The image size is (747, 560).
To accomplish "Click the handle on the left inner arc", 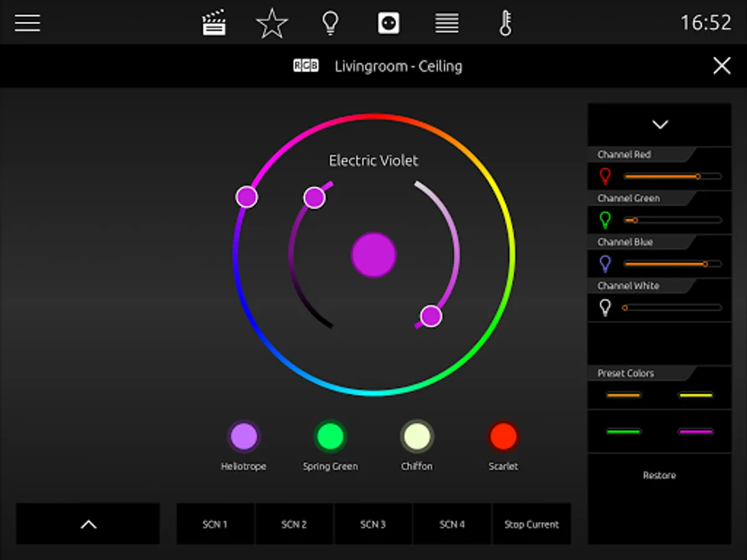I will point(314,198).
